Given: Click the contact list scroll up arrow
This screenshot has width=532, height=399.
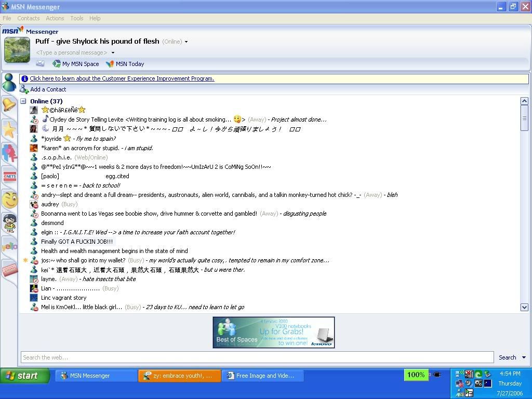Looking at the screenshot, I should pos(524,101).
